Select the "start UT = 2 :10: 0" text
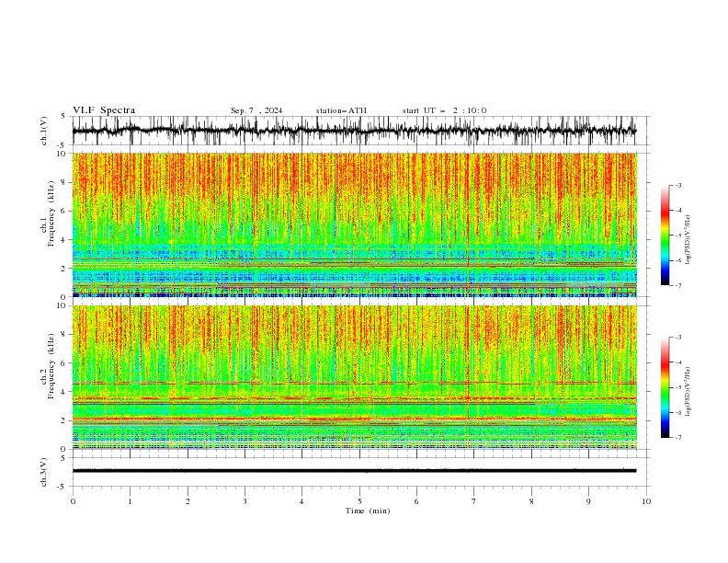 (444, 110)
